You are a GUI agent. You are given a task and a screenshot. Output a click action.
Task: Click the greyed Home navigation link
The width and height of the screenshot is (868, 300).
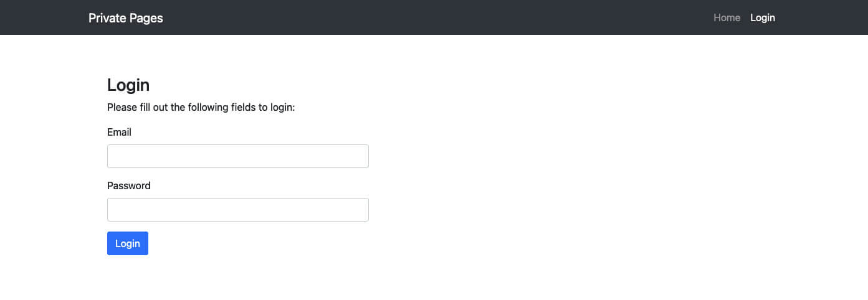(727, 17)
